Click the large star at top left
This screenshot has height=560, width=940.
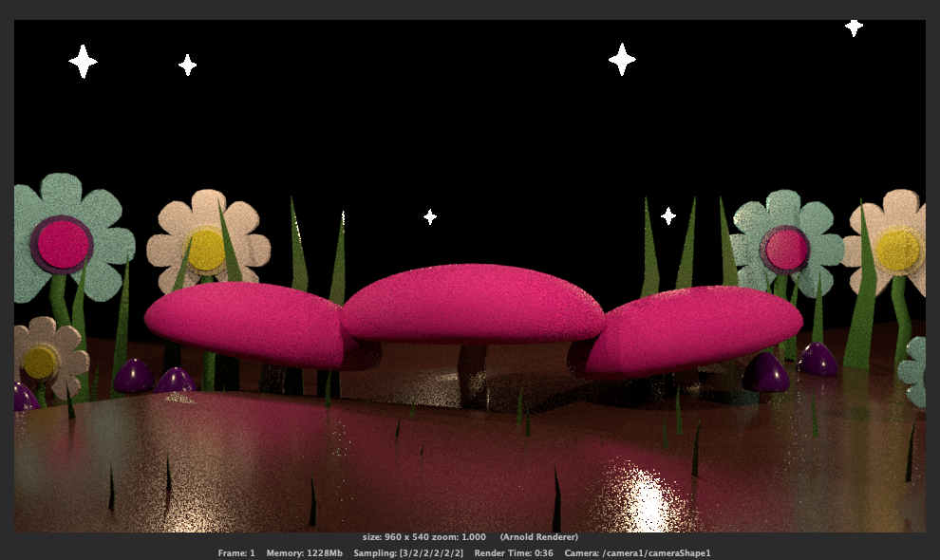point(83,62)
